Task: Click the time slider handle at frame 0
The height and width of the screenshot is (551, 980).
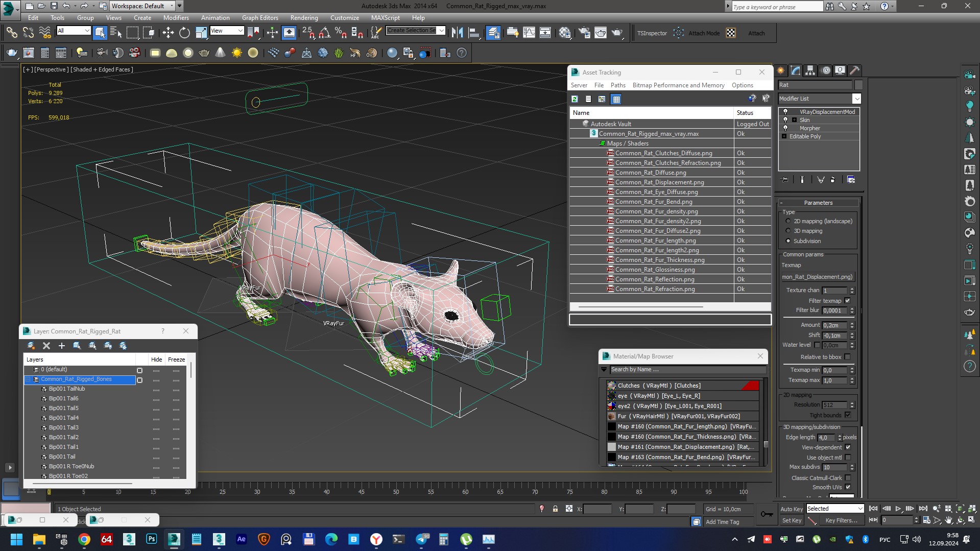Action: (49, 492)
